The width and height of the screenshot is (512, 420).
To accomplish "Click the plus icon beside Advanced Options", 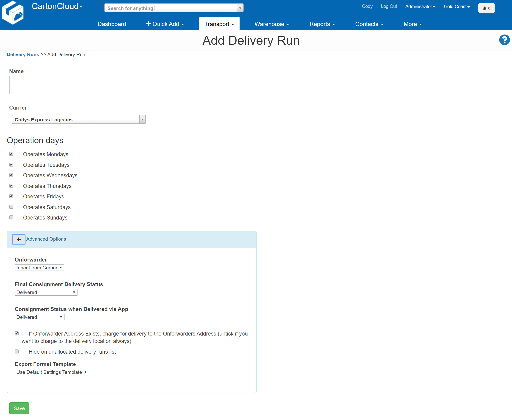I will pyautogui.click(x=19, y=239).
